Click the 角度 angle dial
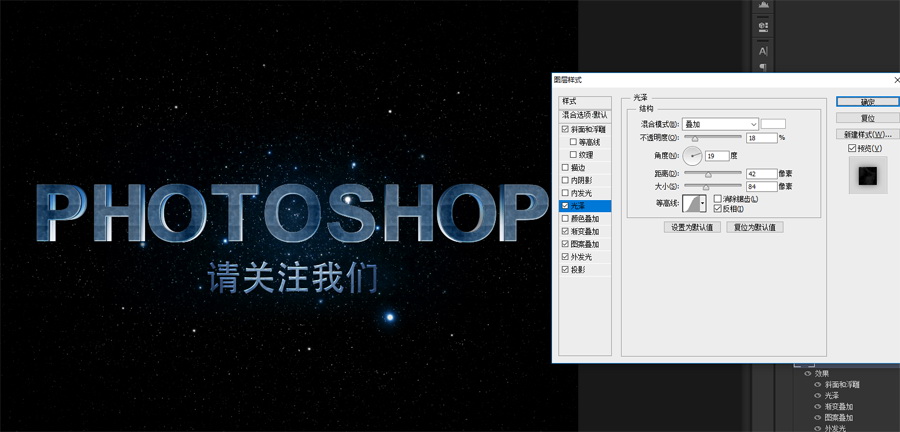The height and width of the screenshot is (432, 900). 693,155
